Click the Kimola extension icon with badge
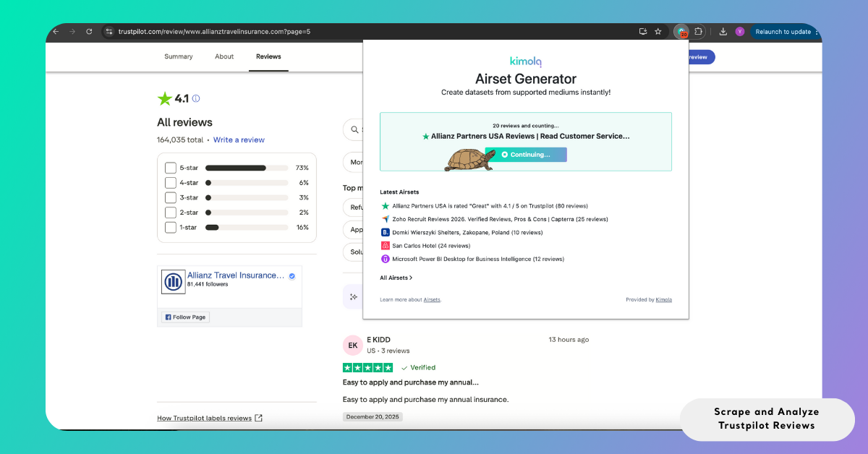This screenshot has width=868, height=454. click(x=681, y=32)
